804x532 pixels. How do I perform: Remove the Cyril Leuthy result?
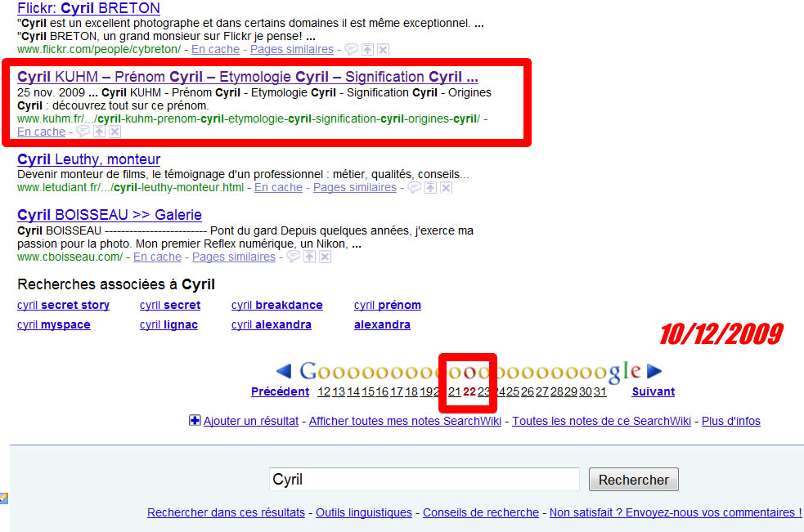(x=446, y=188)
